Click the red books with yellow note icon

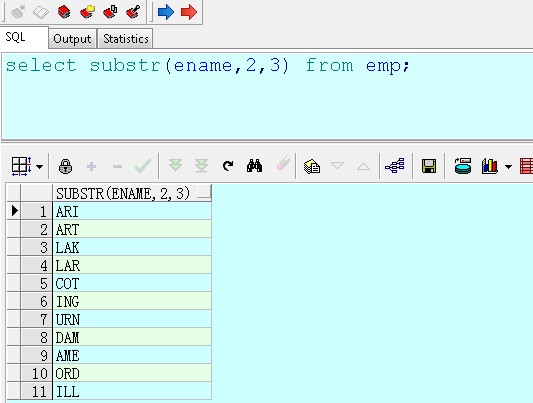point(87,12)
